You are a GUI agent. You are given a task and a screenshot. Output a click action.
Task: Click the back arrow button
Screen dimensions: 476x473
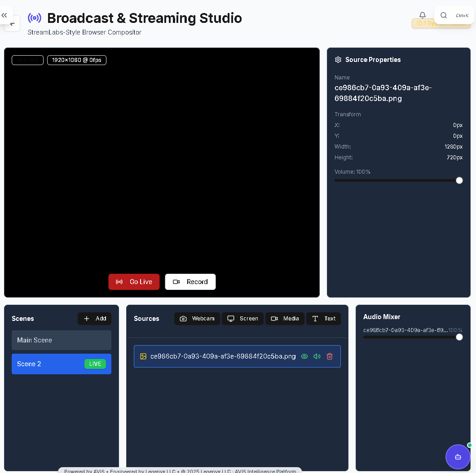[x=13, y=24]
